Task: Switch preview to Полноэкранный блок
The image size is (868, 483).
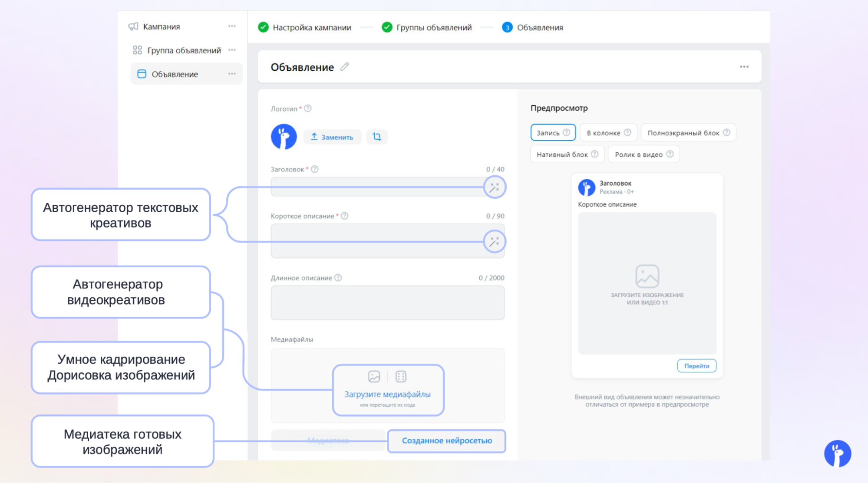Action: (689, 132)
